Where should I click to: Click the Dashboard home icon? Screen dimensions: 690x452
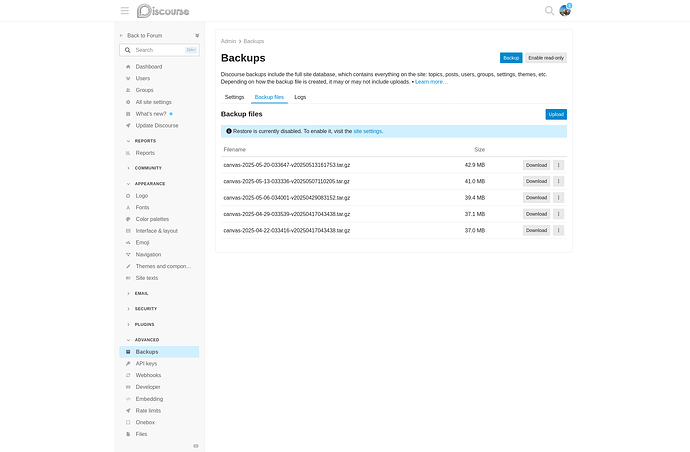[x=128, y=67]
